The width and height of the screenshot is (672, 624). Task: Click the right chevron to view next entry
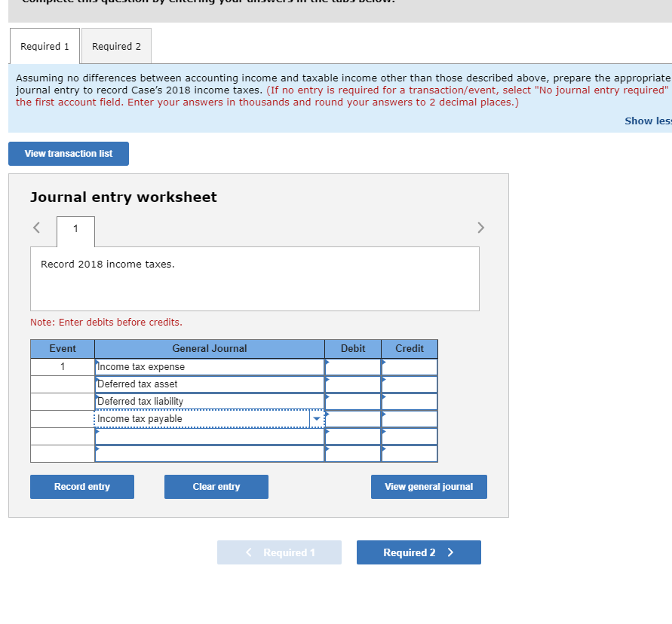pos(480,227)
